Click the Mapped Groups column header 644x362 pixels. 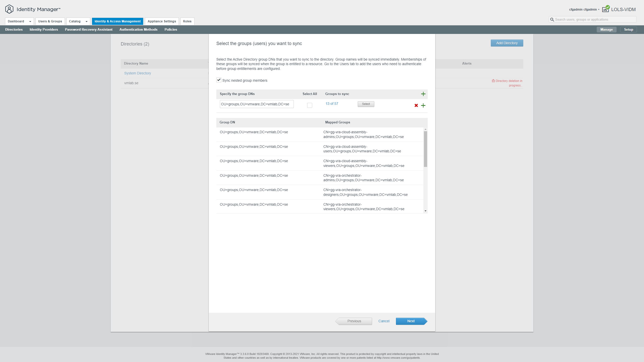pyautogui.click(x=338, y=122)
